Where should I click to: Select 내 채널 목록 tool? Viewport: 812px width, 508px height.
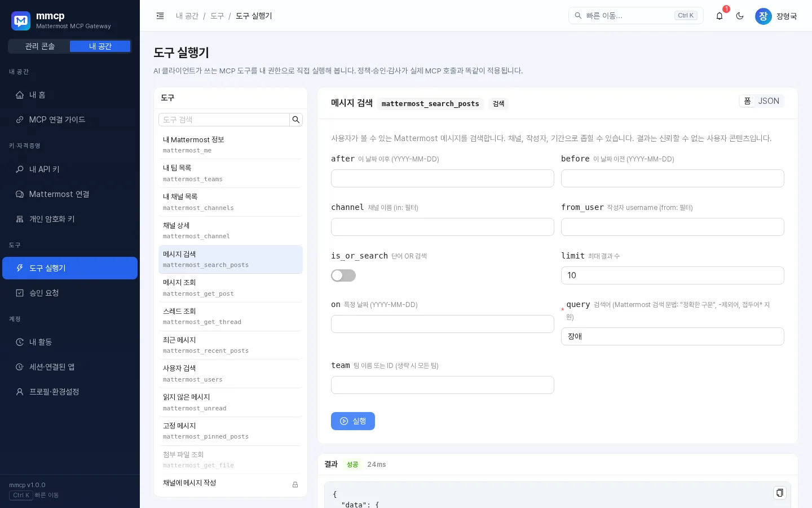point(231,202)
